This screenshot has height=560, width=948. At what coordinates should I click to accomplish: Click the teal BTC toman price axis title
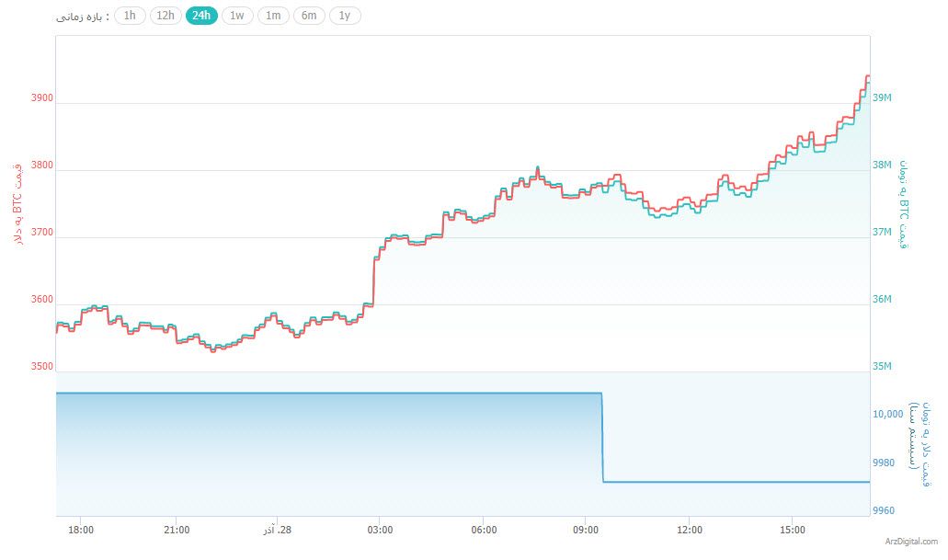904,204
